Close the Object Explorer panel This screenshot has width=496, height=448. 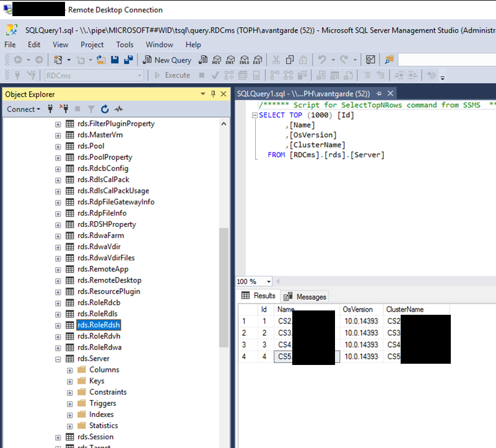click(224, 94)
